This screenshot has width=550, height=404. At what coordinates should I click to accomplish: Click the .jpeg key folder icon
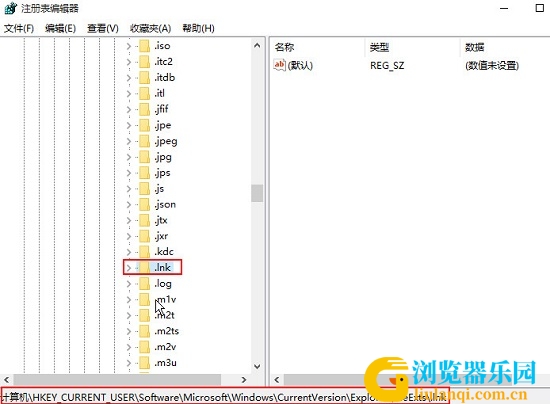point(145,141)
